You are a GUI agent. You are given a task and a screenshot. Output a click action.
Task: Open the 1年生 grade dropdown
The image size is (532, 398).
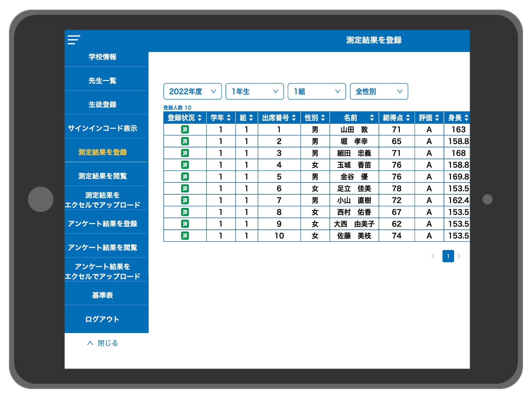[x=254, y=91]
